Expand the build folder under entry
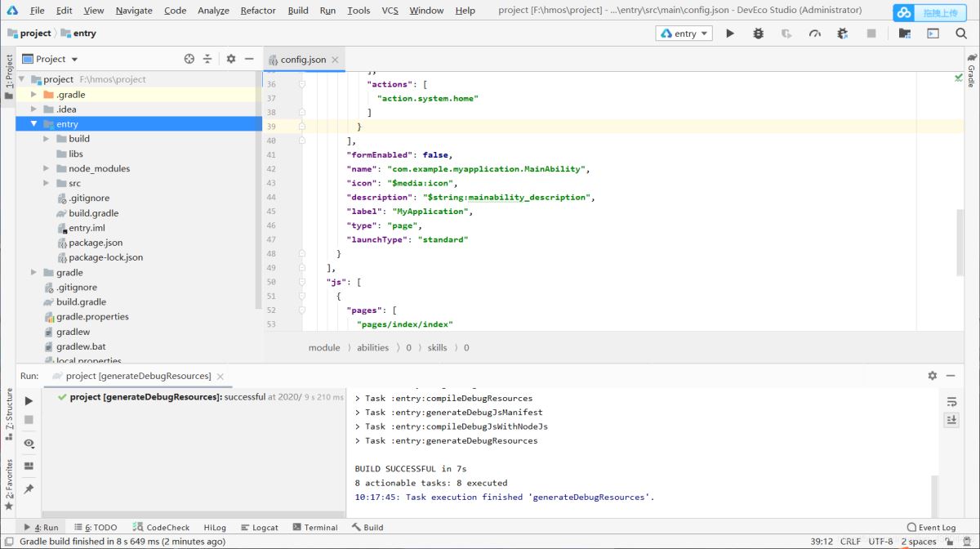Screen dimensions: 980x549 coord(47,139)
